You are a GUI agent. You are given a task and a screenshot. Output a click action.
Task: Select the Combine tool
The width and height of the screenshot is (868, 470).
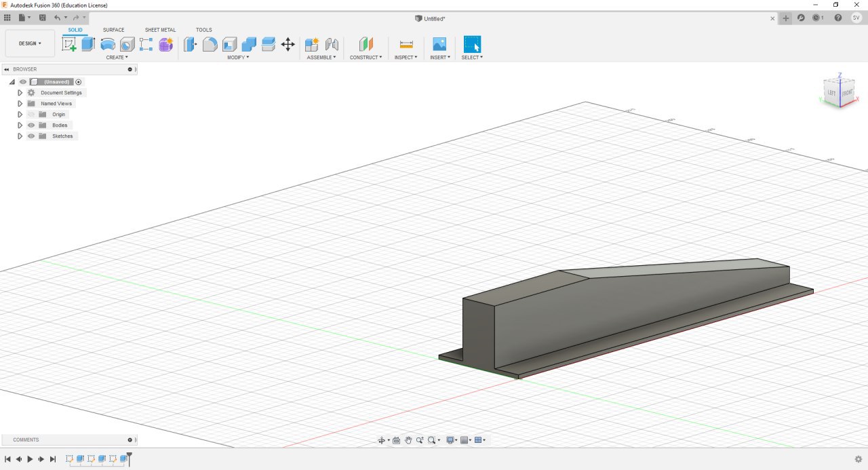[249, 45]
